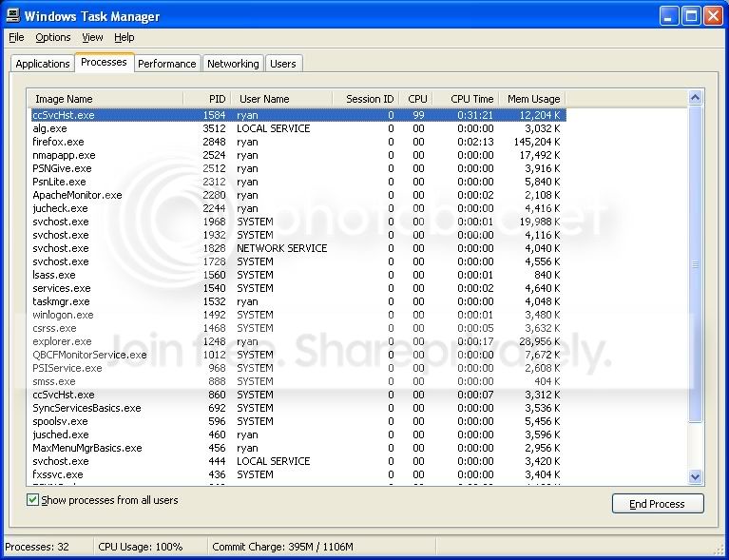Select the SyncServicesBasics.exe process

click(298, 408)
